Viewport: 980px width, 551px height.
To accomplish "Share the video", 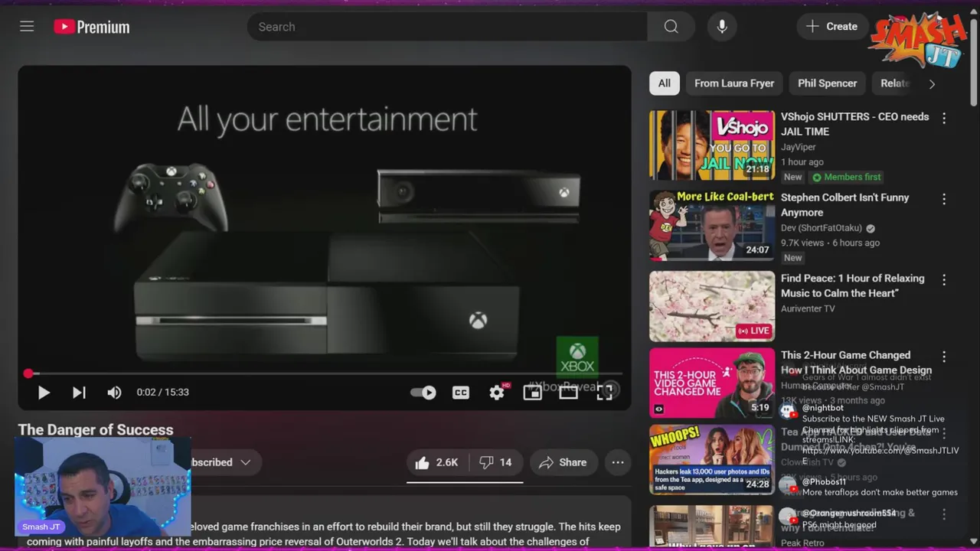I will (563, 462).
